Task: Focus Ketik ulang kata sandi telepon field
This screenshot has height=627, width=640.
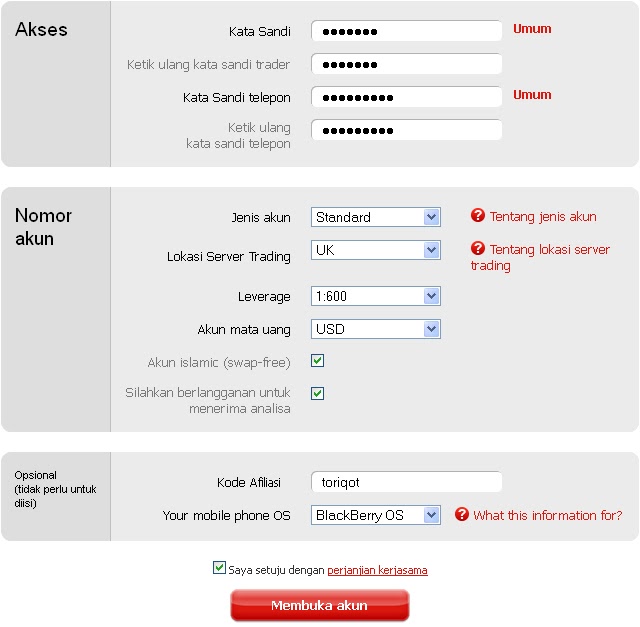Action: 407,130
